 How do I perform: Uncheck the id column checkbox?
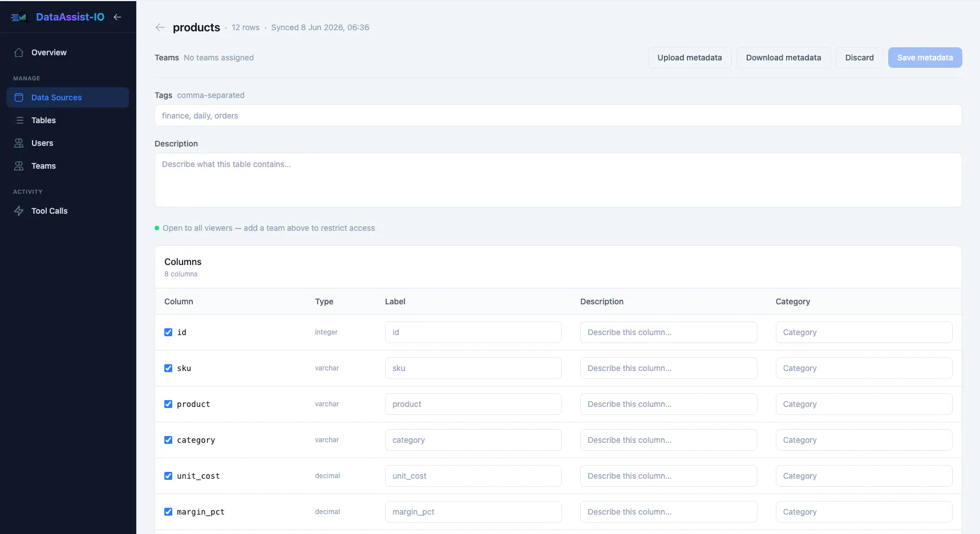click(168, 332)
